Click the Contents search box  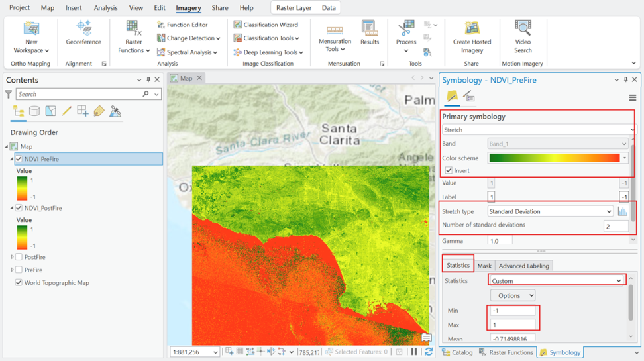pyautogui.click(x=78, y=94)
